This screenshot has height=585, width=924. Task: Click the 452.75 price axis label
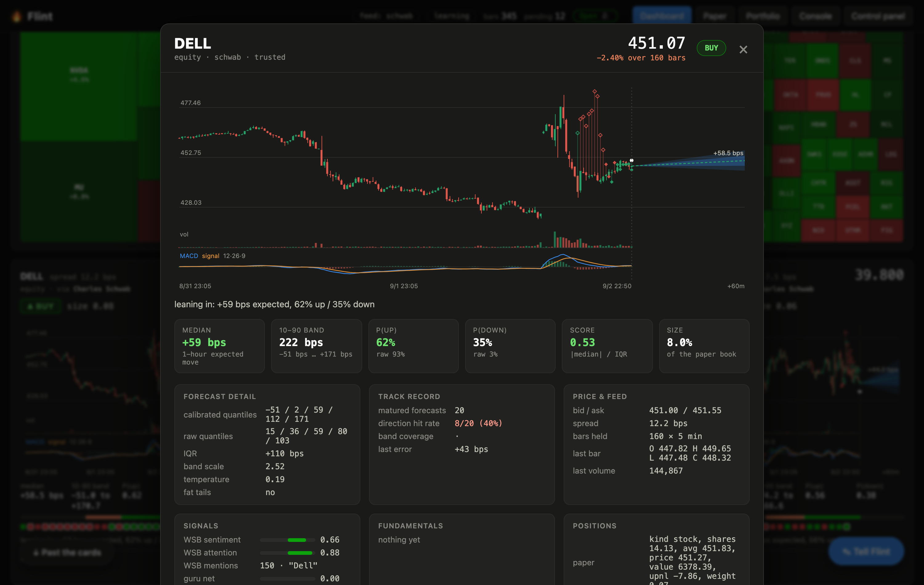(x=191, y=153)
